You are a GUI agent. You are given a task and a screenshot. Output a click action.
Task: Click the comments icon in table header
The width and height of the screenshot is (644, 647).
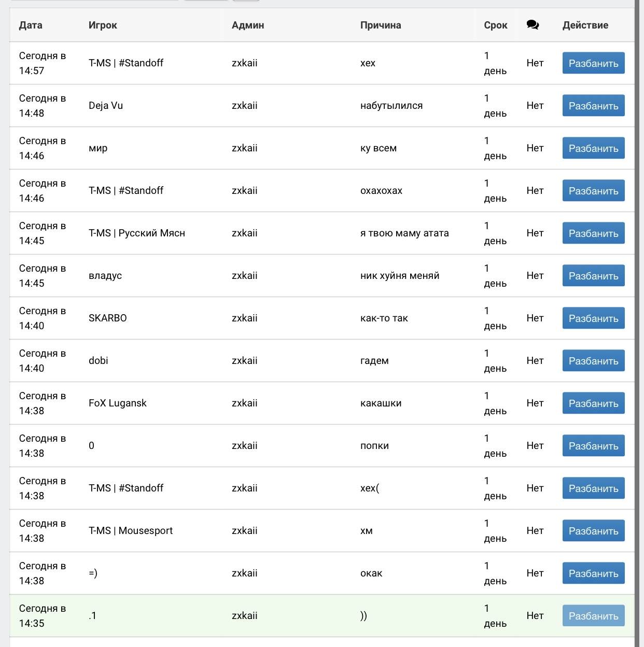[x=533, y=25]
